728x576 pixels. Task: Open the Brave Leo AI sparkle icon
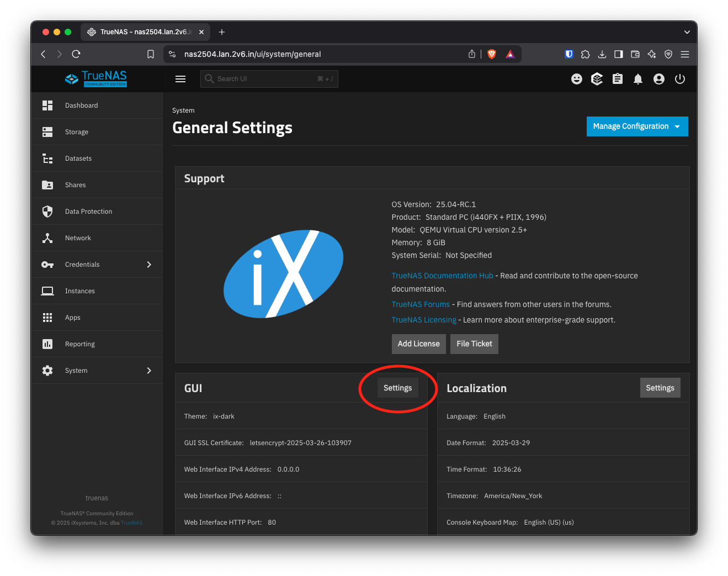point(652,54)
